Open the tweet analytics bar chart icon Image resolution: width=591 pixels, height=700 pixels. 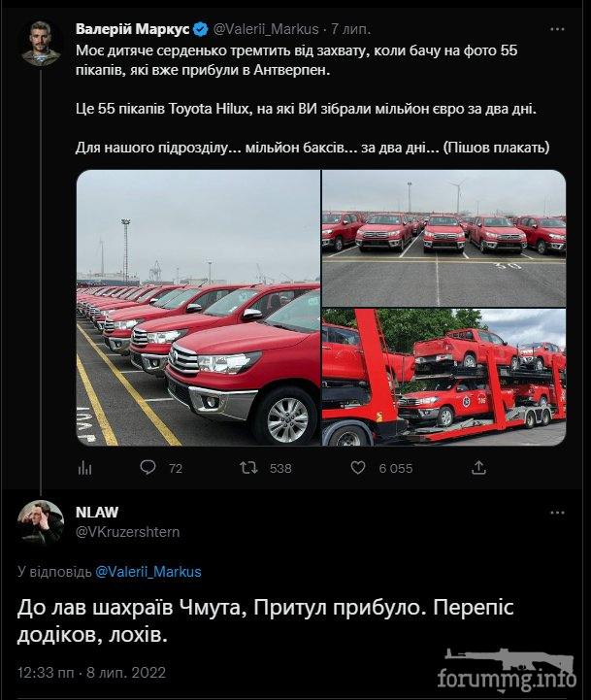click(84, 468)
